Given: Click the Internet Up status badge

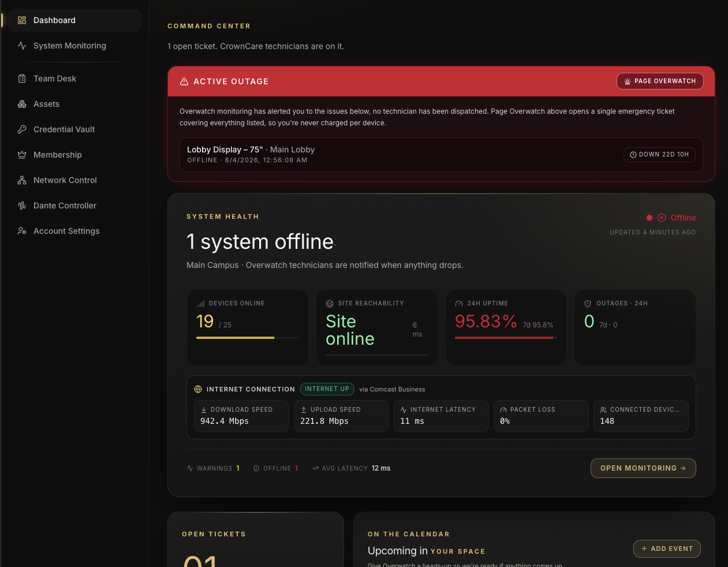Looking at the screenshot, I should pos(327,389).
